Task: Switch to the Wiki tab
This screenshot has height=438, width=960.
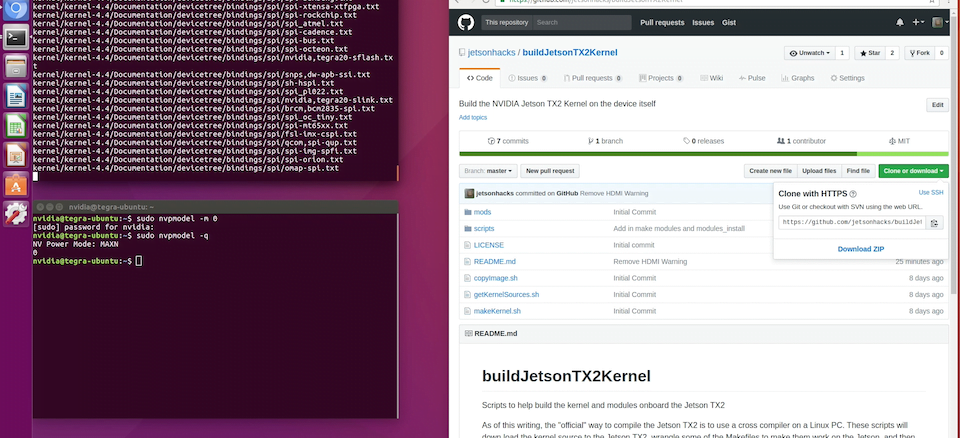Action: point(712,78)
